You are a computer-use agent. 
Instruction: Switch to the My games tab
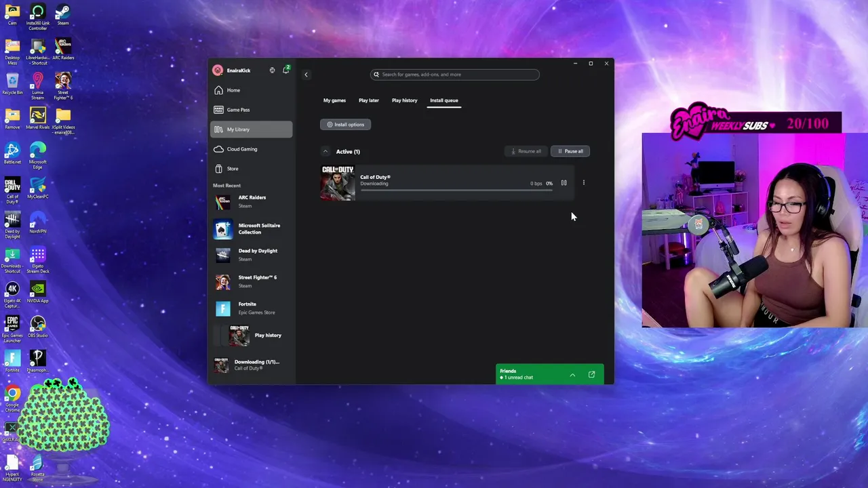click(x=334, y=100)
